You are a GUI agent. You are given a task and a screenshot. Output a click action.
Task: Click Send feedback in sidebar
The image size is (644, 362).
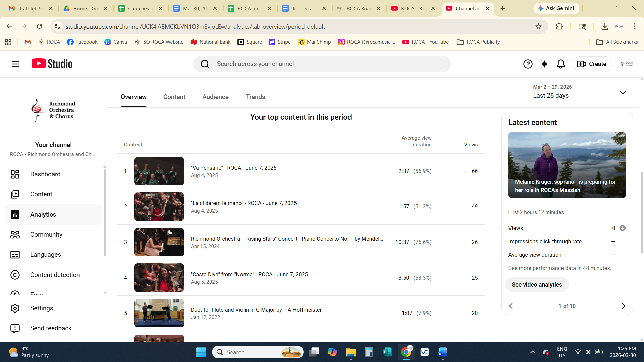click(x=51, y=328)
